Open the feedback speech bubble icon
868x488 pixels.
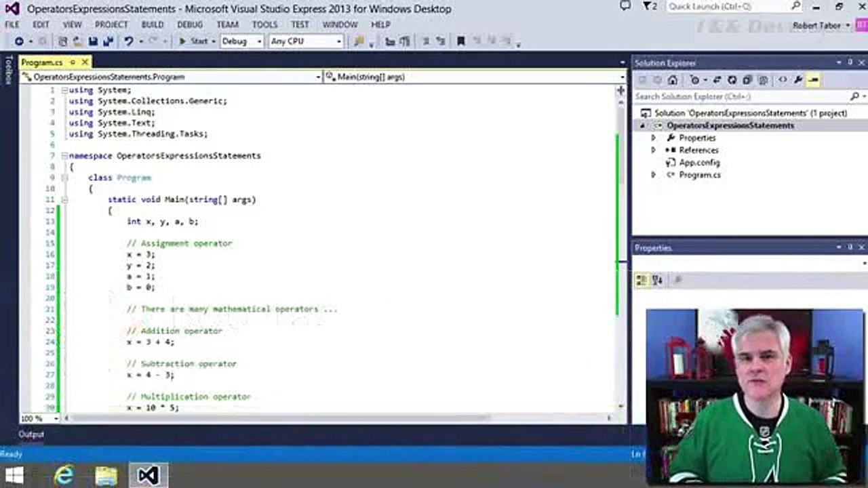click(625, 6)
